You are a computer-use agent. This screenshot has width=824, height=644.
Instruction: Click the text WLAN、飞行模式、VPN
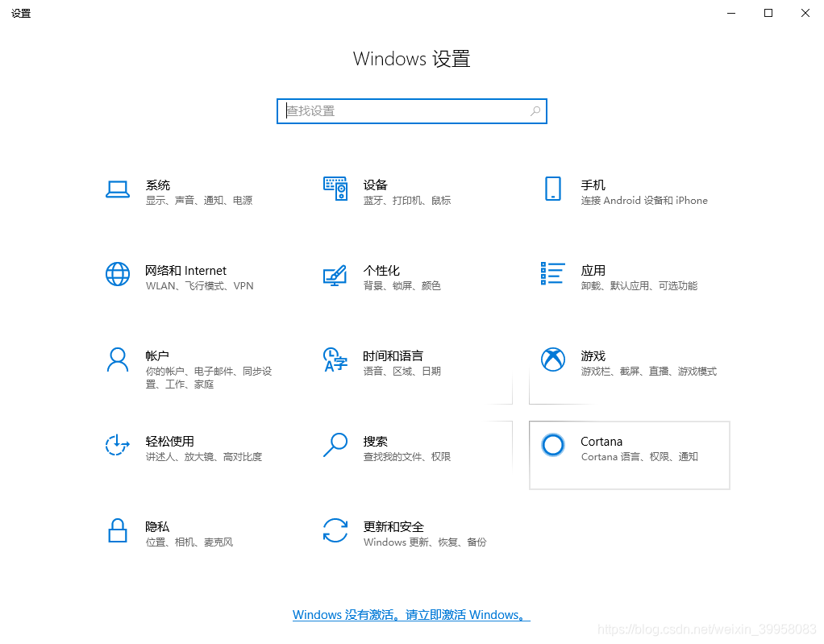tap(200, 286)
